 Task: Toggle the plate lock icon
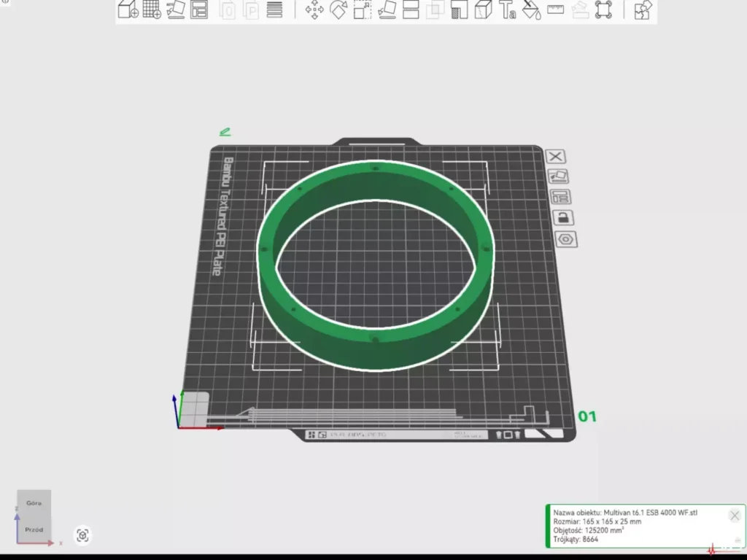(562, 217)
